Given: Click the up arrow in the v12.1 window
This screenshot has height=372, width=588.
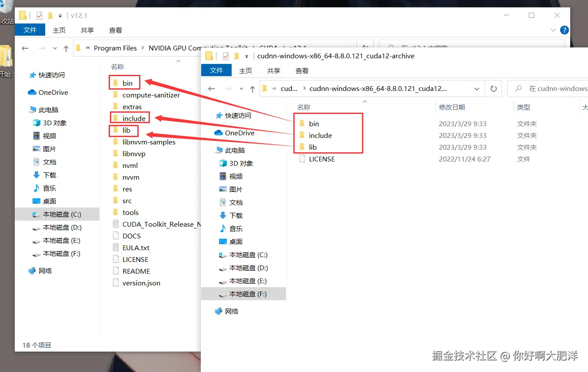Looking at the screenshot, I should [x=65, y=48].
